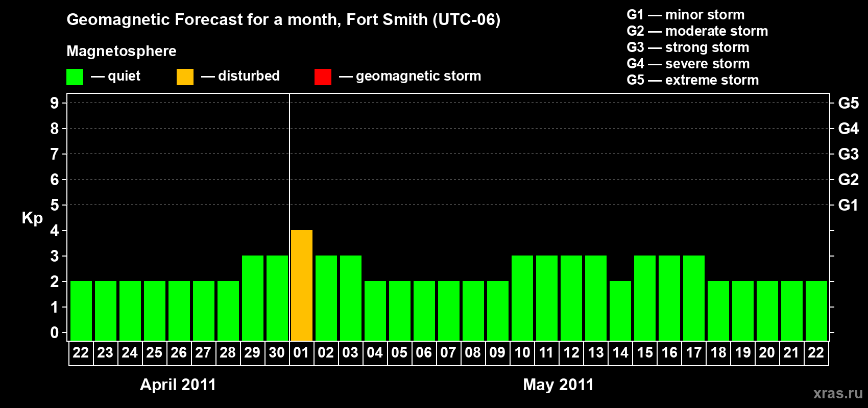Screen dimensions: 868x408
Task: Click the G1 label on right axis
Action: [849, 205]
